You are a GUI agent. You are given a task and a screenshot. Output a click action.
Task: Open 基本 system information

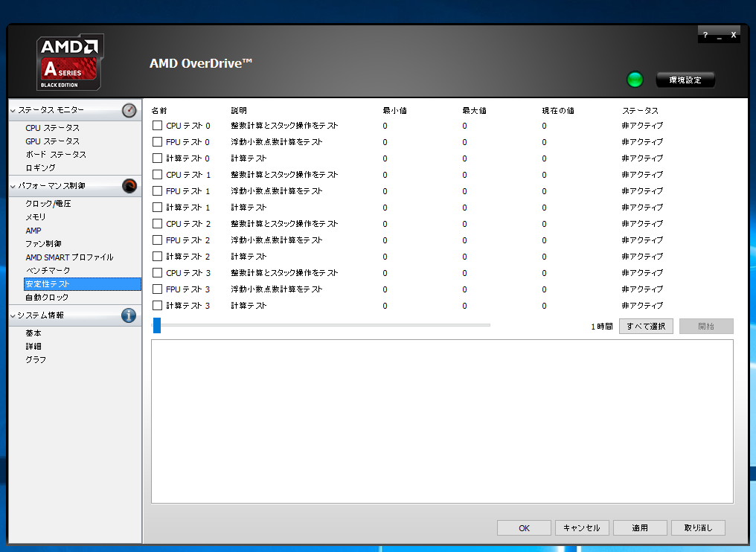point(33,333)
